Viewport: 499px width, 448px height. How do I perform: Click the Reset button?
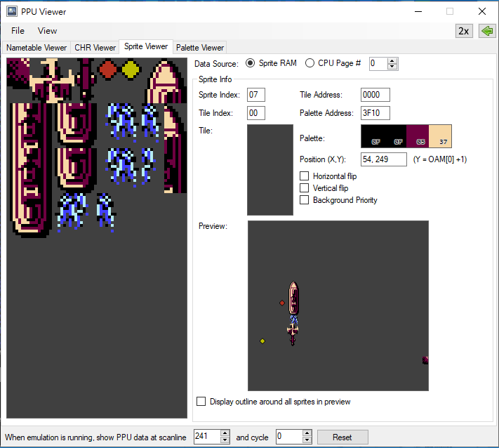(342, 437)
